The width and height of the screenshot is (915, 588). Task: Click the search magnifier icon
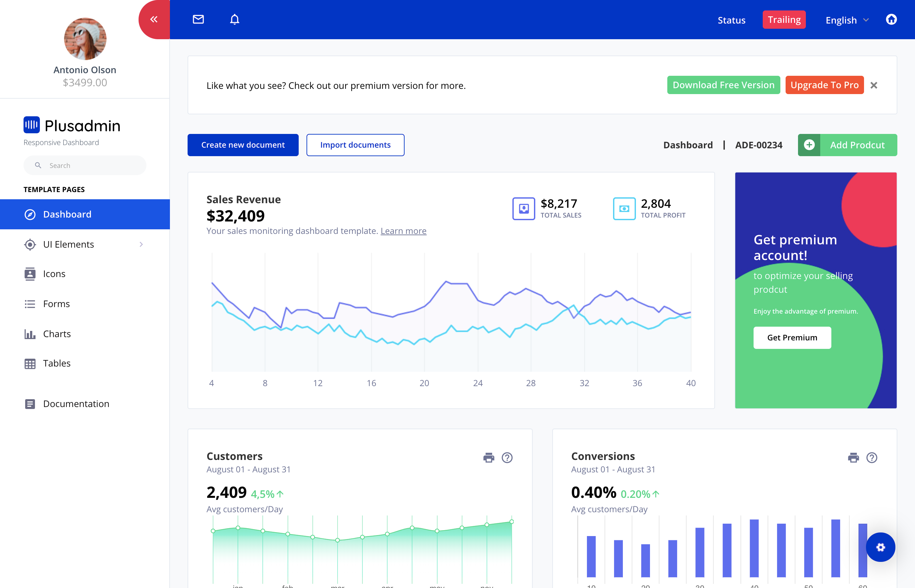pos(38,165)
